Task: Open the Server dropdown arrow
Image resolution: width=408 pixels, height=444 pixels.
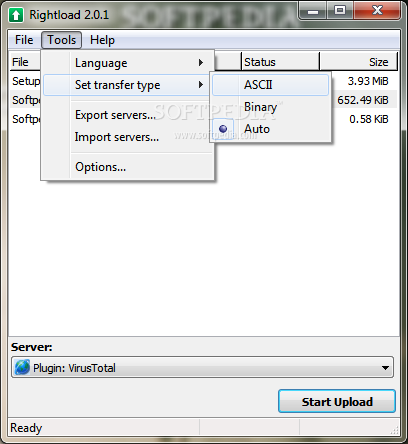Action: tap(385, 368)
